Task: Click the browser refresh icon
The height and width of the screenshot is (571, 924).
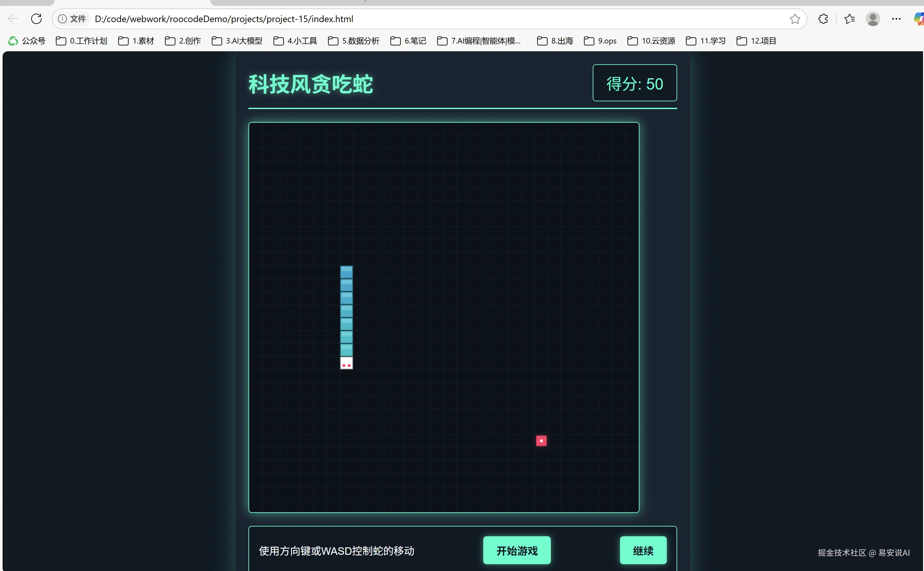Action: pos(36,19)
